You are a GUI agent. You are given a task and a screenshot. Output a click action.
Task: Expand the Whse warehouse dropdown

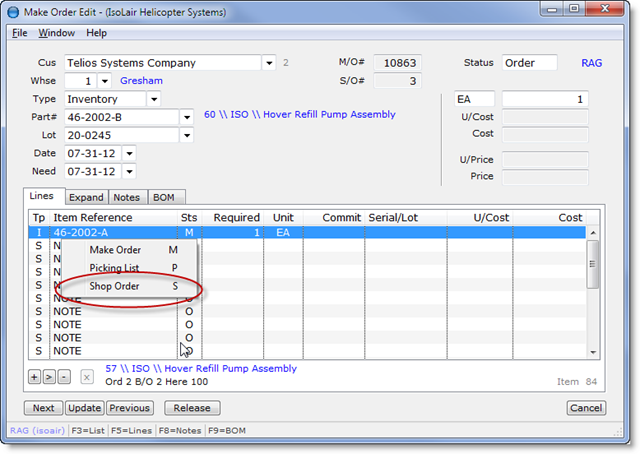click(105, 81)
